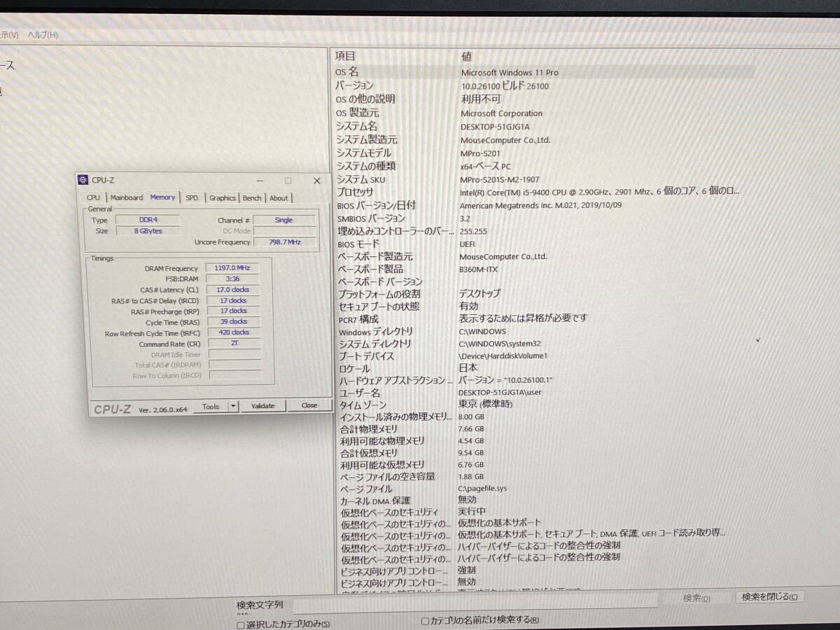
Task: Select the セキュア ブートの状態 row
Action: (x=544, y=306)
